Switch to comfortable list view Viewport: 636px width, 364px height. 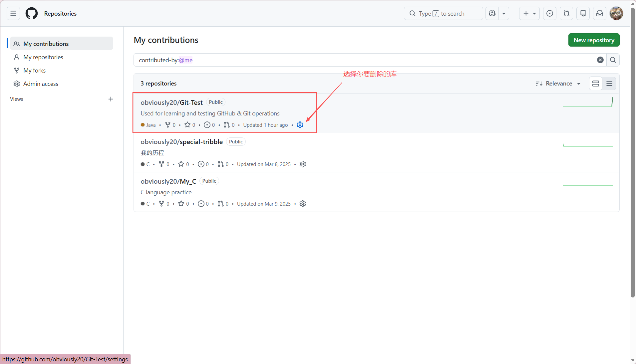pyautogui.click(x=596, y=84)
